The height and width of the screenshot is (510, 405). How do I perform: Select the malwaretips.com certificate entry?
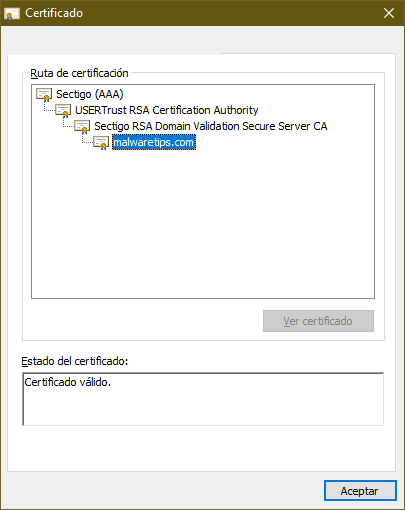(x=154, y=142)
